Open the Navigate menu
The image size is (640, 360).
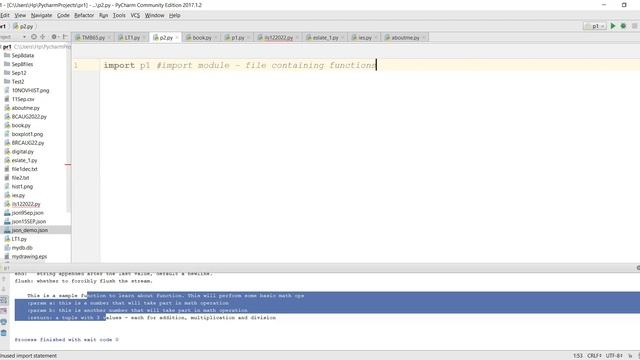(x=41, y=15)
